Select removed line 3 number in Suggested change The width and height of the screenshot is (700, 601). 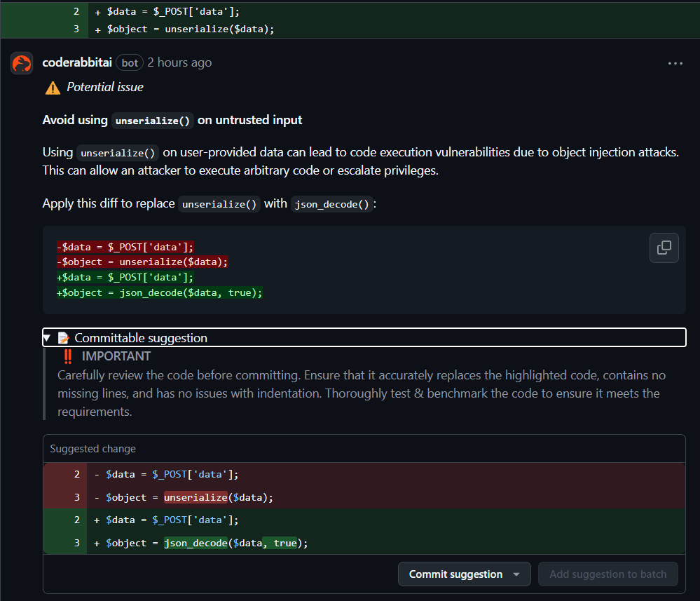77,497
